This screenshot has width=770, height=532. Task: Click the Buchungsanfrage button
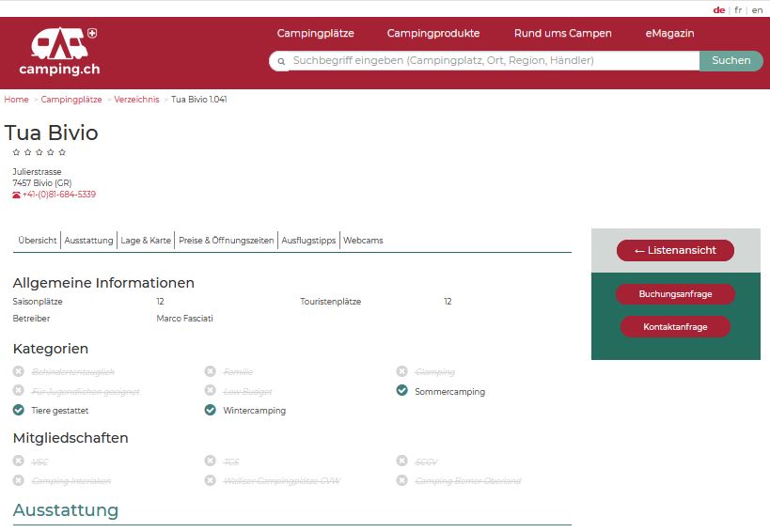point(675,294)
